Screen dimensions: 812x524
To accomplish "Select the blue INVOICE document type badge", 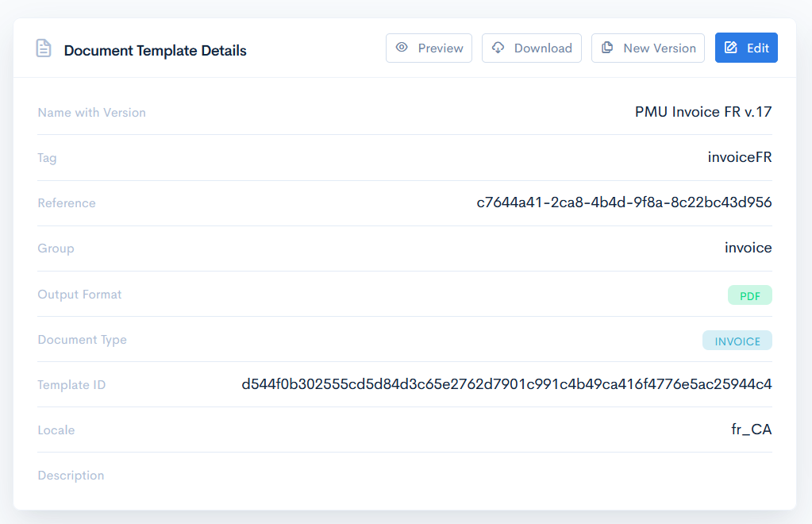I will 737,340.
